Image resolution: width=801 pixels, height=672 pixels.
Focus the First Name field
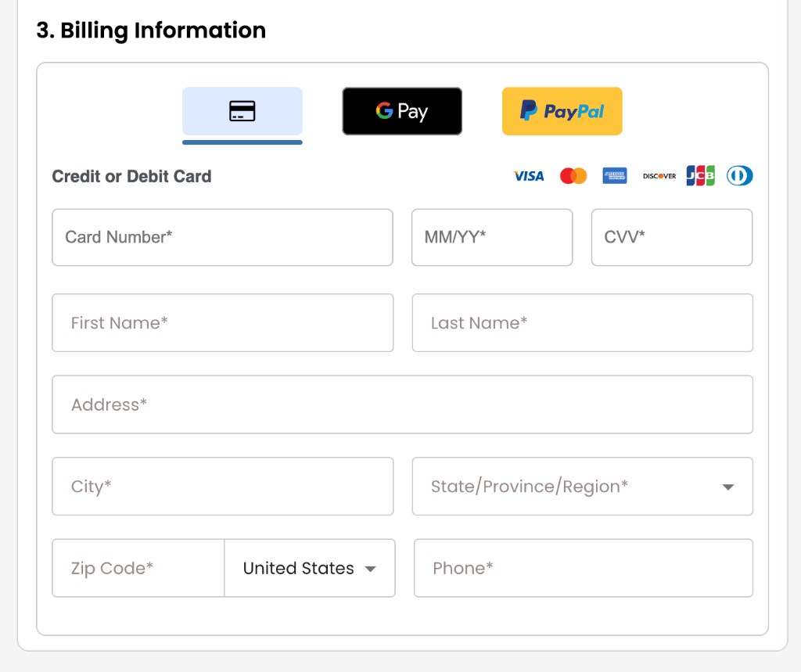pyautogui.click(x=223, y=322)
